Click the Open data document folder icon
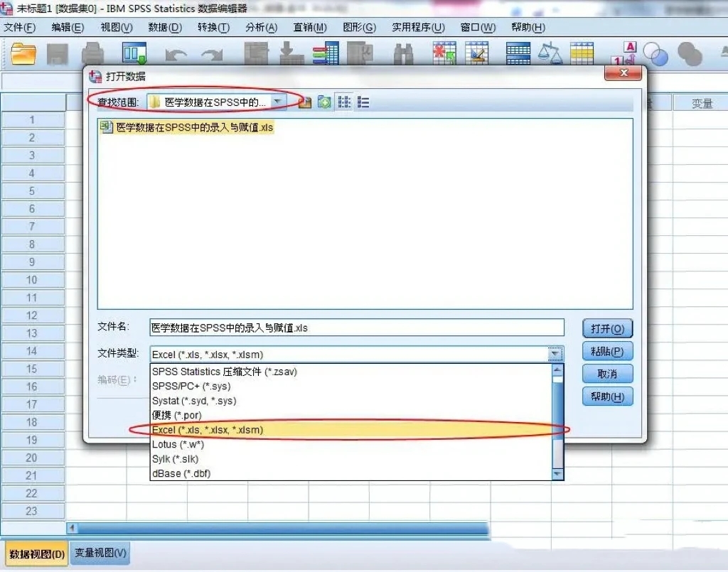Image resolution: width=728 pixels, height=572 pixels. (x=23, y=54)
